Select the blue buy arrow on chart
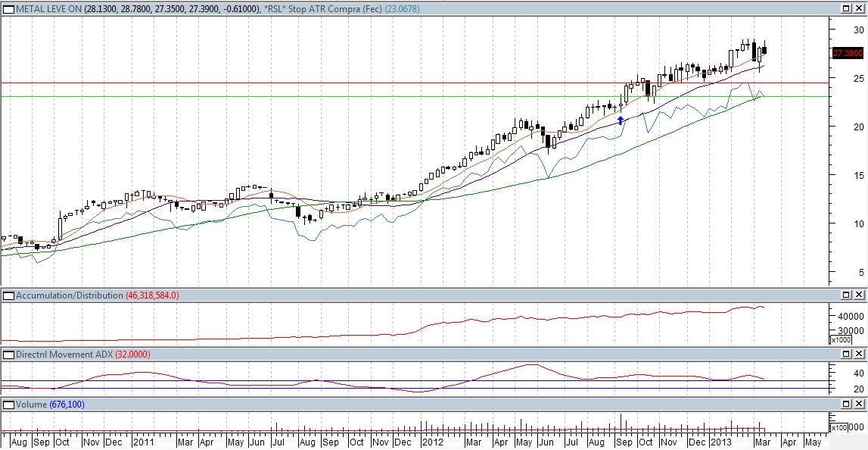The height and width of the screenshot is (450, 868). 621,120
